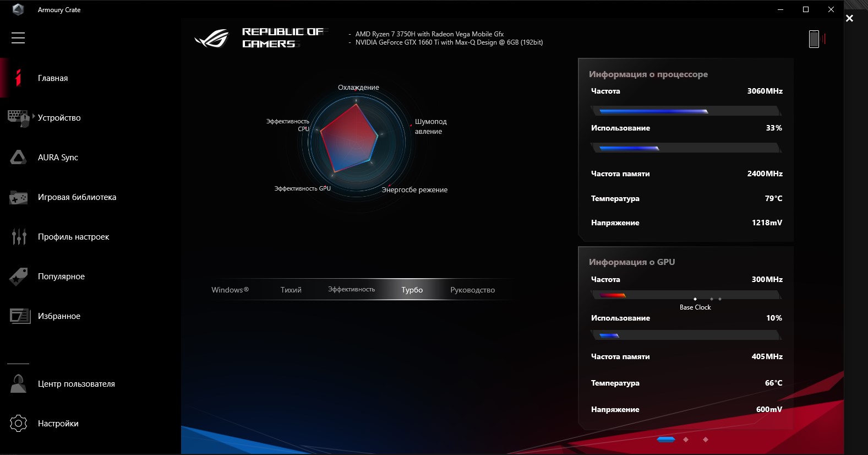The image size is (868, 455).
Task: Open the Популярное tag icon
Action: 18,277
